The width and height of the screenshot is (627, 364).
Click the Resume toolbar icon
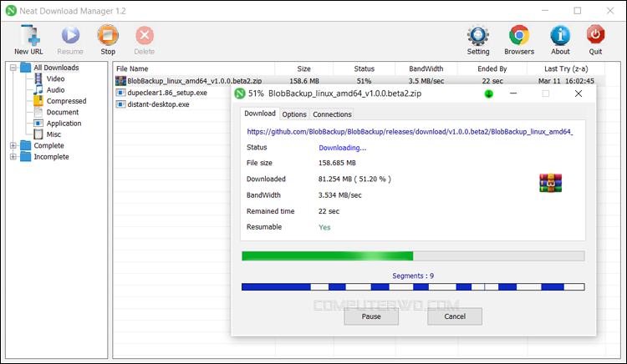(x=70, y=36)
